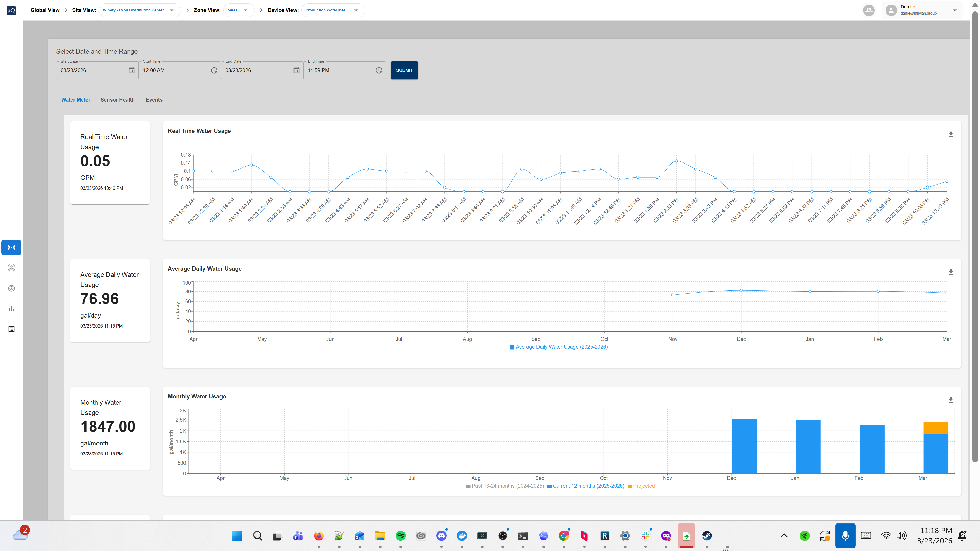Image resolution: width=980 pixels, height=551 pixels.
Task: Click the February monthly usage bar
Action: tap(872, 449)
